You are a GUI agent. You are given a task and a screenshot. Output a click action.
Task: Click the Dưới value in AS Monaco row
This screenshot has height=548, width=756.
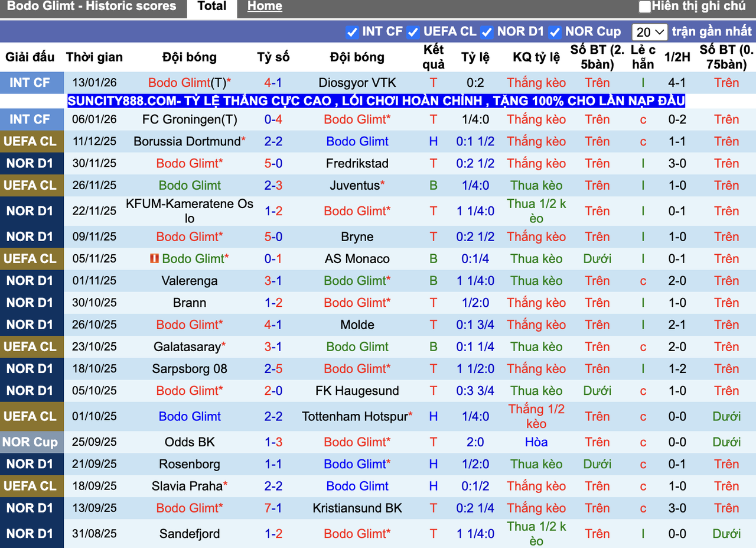coord(597,259)
